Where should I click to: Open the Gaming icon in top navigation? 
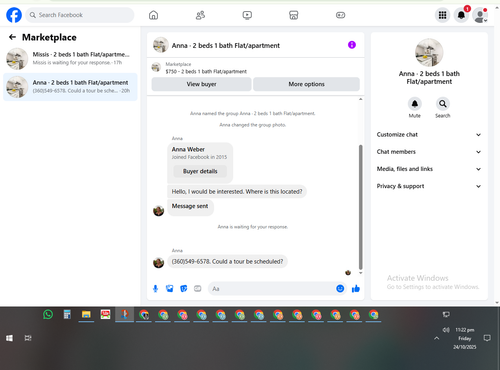340,15
